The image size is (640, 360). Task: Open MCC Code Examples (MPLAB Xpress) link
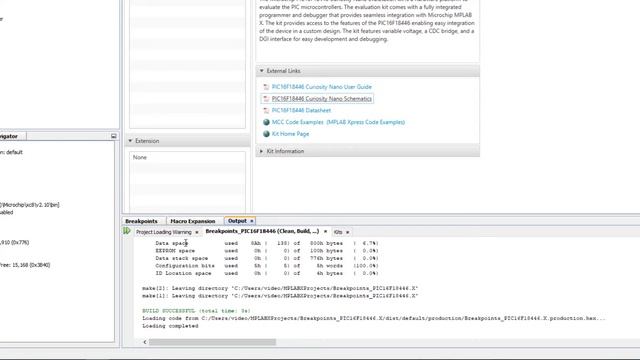point(338,122)
